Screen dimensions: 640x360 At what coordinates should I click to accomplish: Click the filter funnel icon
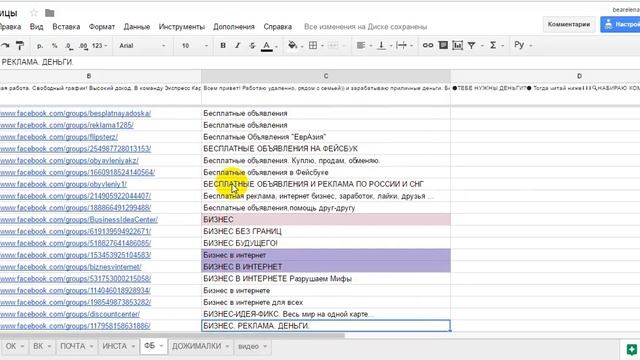coord(471,45)
